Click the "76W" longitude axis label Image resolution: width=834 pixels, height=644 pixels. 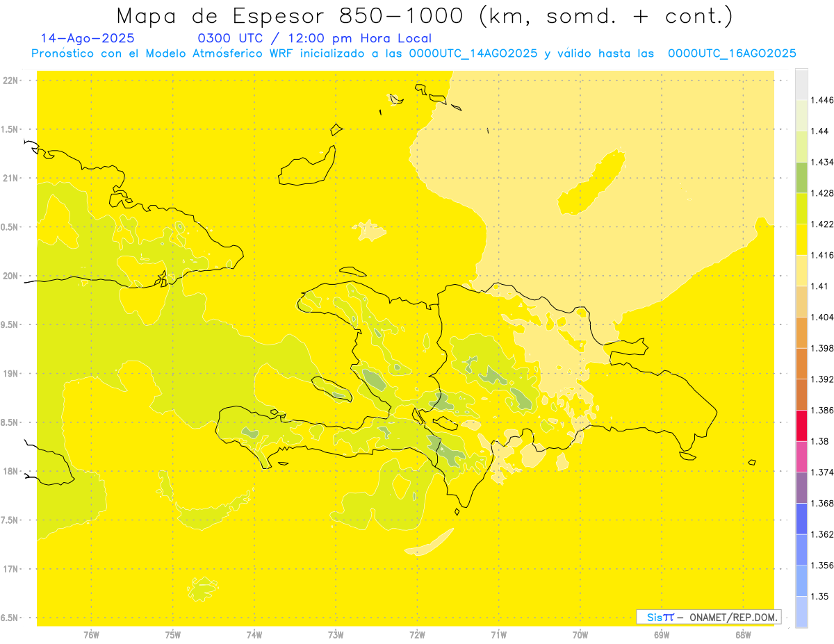coord(91,635)
